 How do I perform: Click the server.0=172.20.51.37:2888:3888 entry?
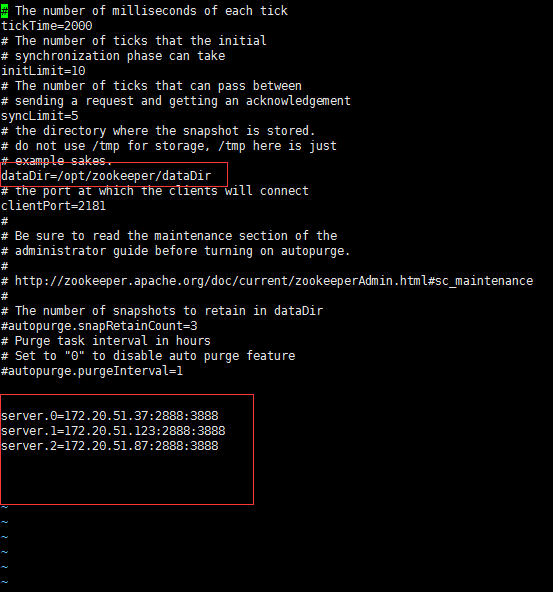tap(110, 416)
